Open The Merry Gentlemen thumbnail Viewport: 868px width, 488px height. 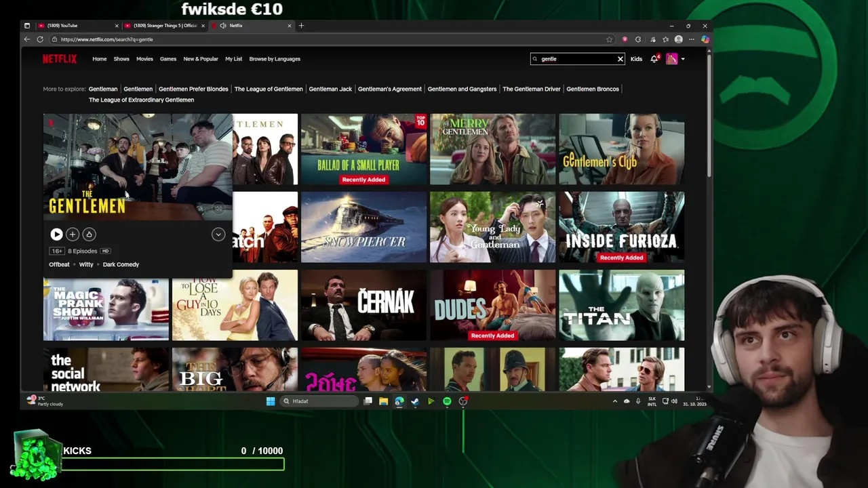(492, 149)
